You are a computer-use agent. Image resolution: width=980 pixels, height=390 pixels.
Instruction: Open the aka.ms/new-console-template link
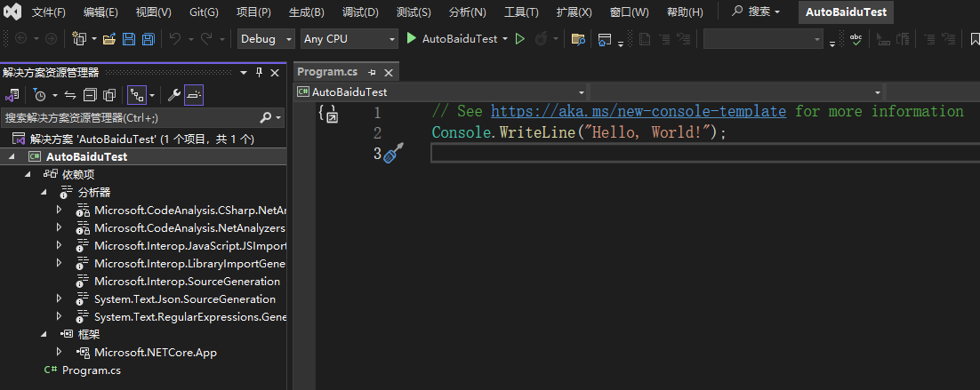639,112
